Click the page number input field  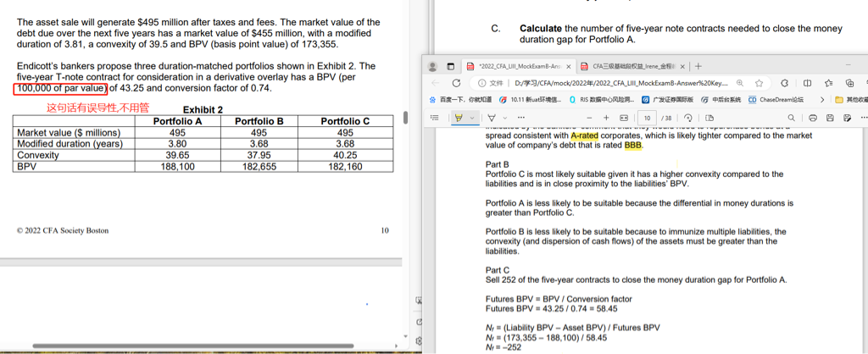pos(647,118)
